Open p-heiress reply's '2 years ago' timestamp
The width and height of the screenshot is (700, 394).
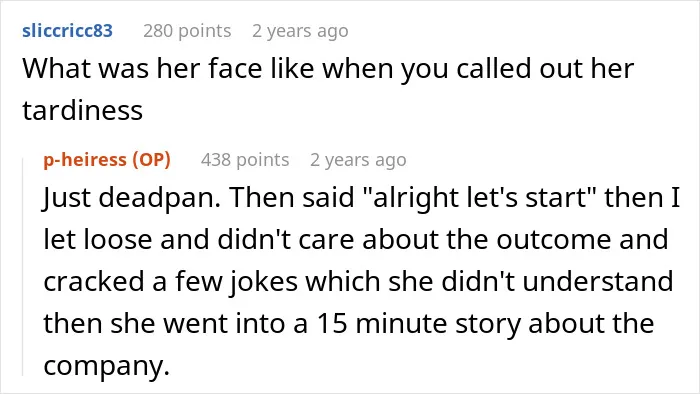click(x=358, y=160)
